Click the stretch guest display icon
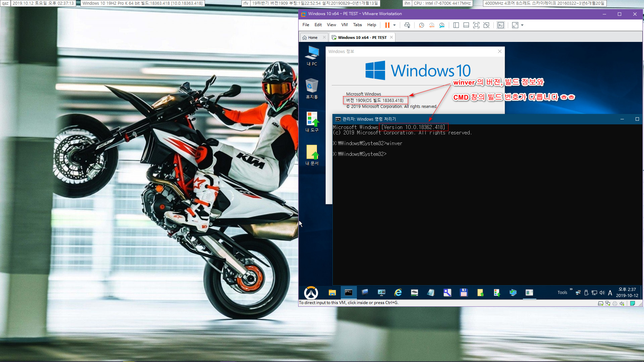This screenshot has height=362, width=644. tap(515, 25)
